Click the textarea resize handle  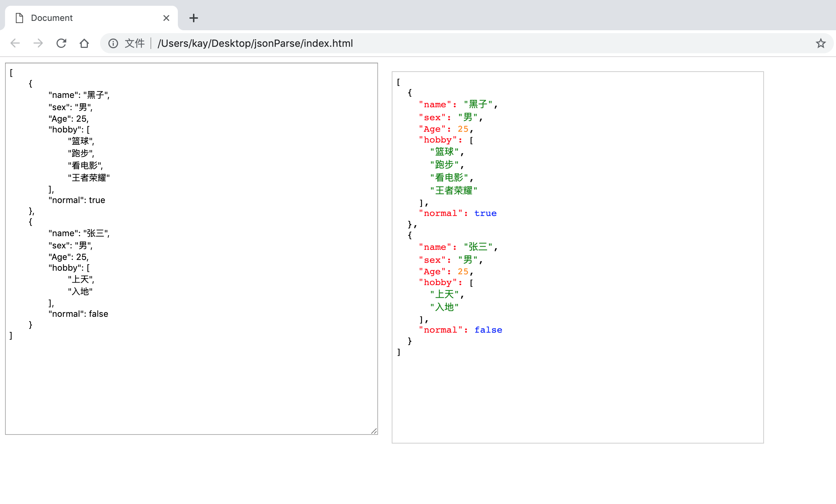(374, 431)
